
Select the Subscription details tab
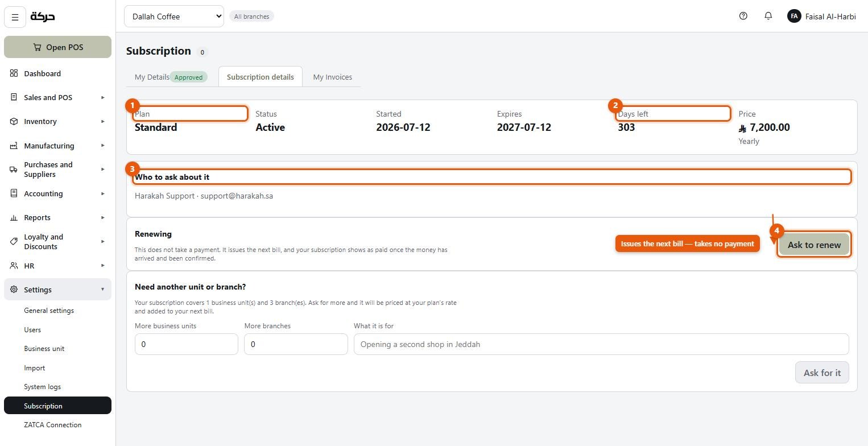coord(261,77)
